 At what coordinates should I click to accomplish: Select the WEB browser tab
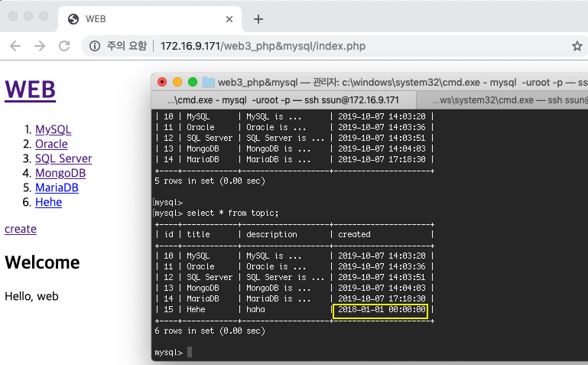coord(150,19)
